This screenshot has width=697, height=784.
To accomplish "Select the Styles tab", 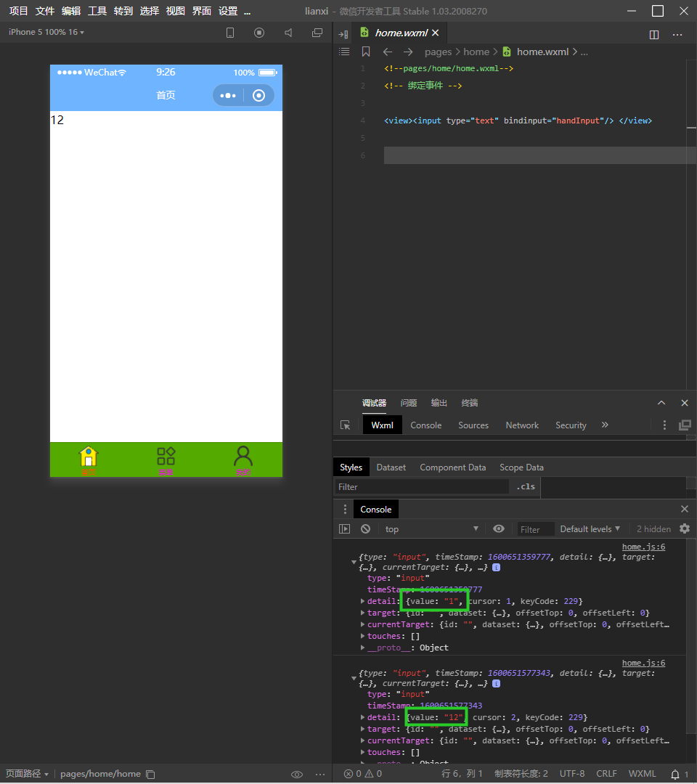I will 351,467.
